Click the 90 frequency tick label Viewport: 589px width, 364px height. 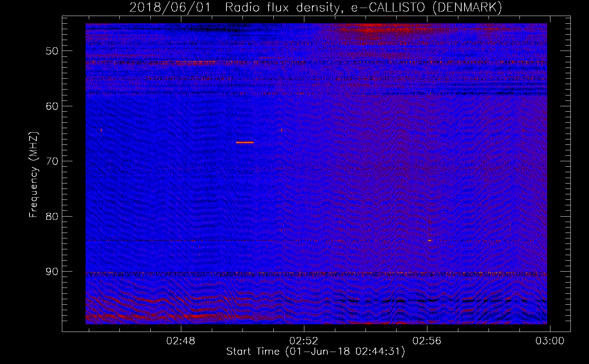tap(52, 272)
